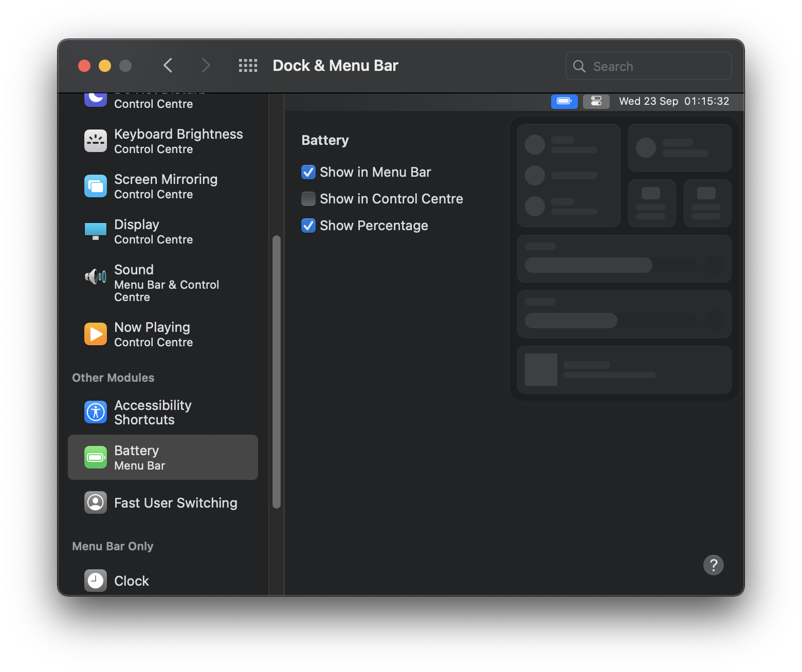This screenshot has height=672, width=802.
Task: Select Accessibility Shortcuts in the sidebar
Action: 163,412
